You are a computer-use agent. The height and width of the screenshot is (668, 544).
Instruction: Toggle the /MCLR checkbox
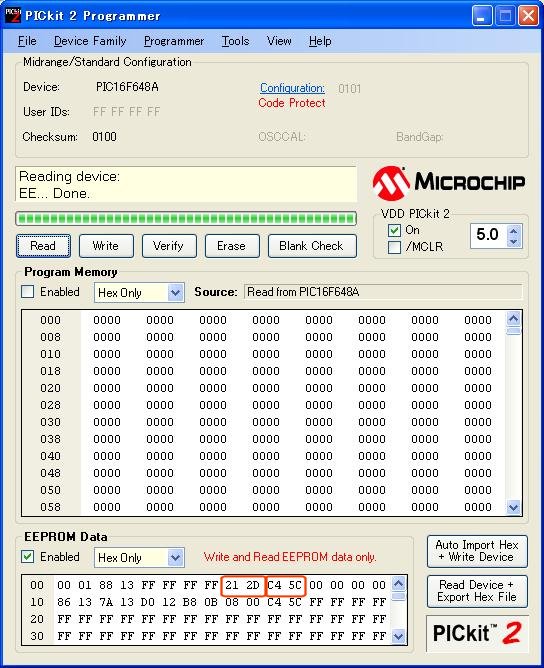394,247
